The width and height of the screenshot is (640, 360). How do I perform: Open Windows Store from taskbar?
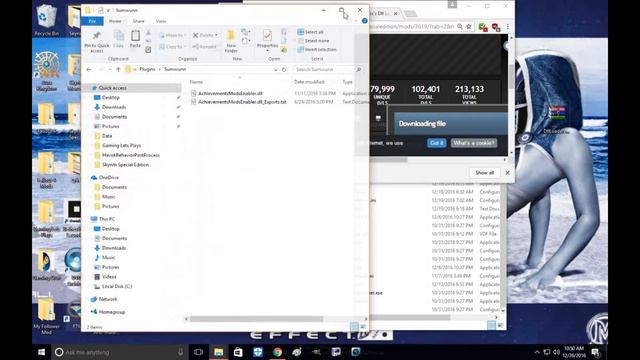[x=238, y=352]
